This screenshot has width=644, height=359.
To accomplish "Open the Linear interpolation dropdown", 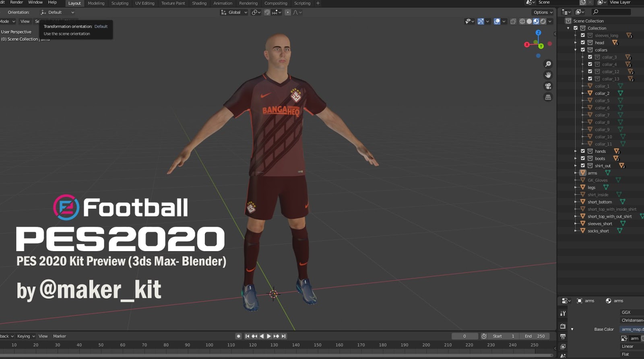I will (x=632, y=346).
